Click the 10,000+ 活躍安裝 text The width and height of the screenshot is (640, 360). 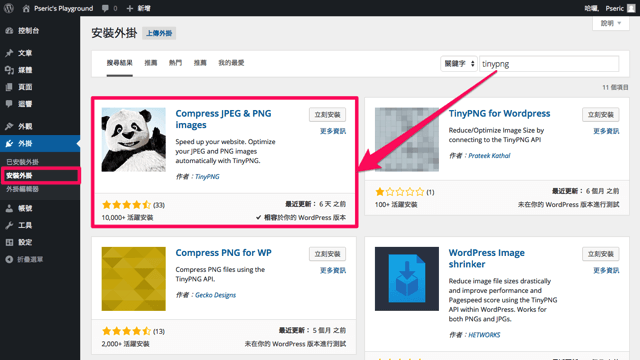pos(127,218)
